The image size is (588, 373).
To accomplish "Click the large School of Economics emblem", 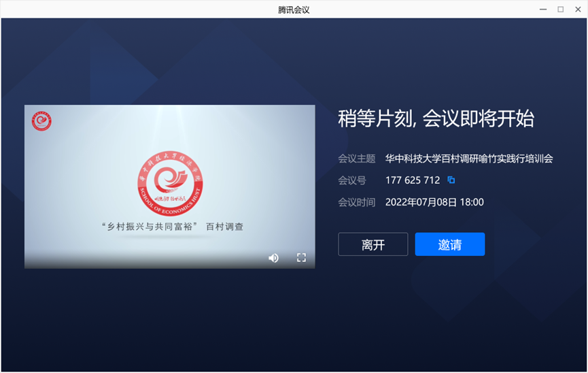I will click(x=169, y=180).
